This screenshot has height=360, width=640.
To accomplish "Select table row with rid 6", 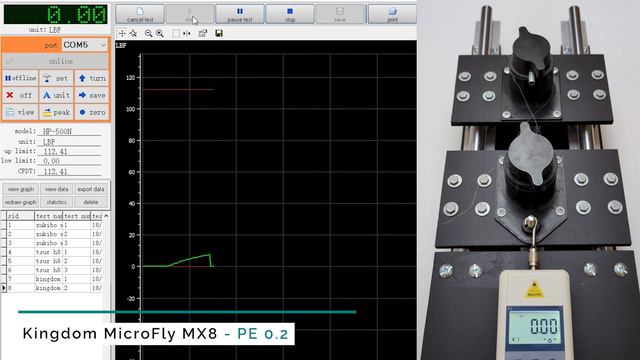I will (52, 270).
